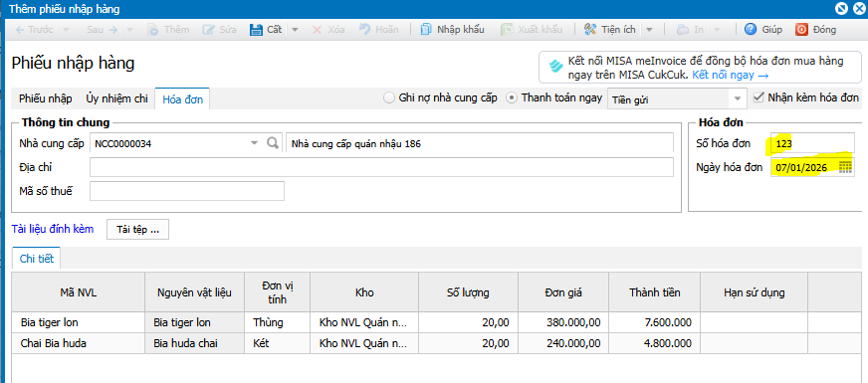
Task: Select the Chai Bia huda code cell
Action: [78, 343]
